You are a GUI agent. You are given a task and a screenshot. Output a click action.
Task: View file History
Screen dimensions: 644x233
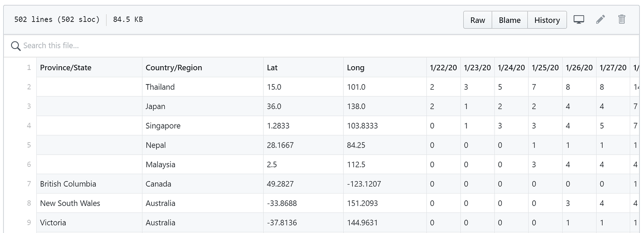tap(547, 20)
